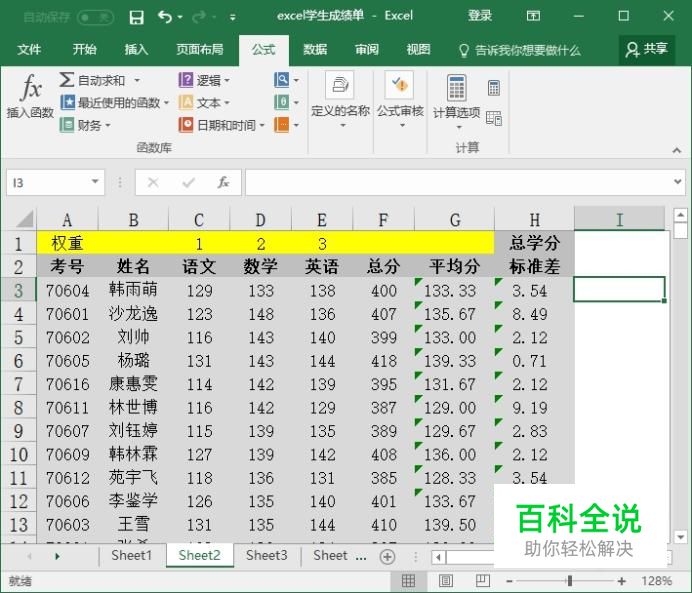692x593 pixels.
Task: Open the View (视图) tab
Action: coord(418,49)
